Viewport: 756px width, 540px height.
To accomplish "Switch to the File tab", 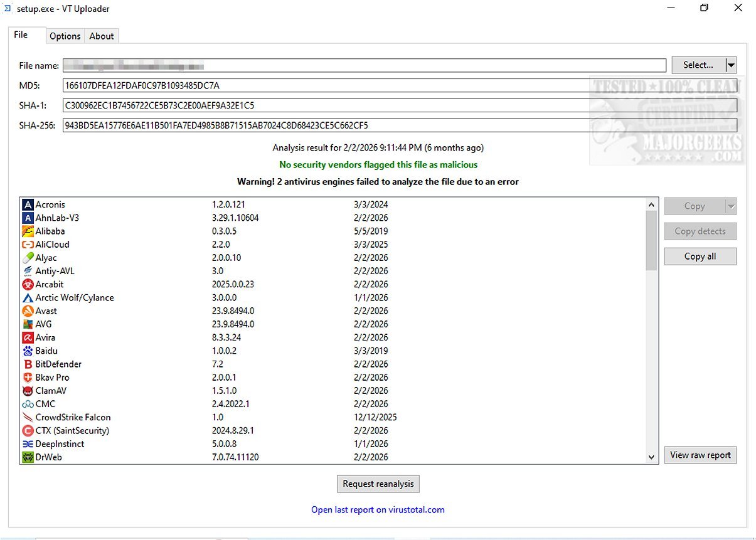I will [27, 35].
